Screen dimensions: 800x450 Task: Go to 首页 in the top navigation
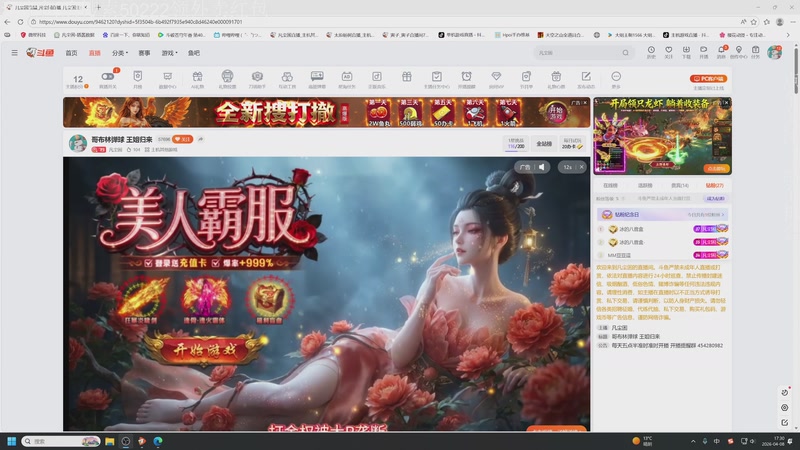(x=71, y=53)
